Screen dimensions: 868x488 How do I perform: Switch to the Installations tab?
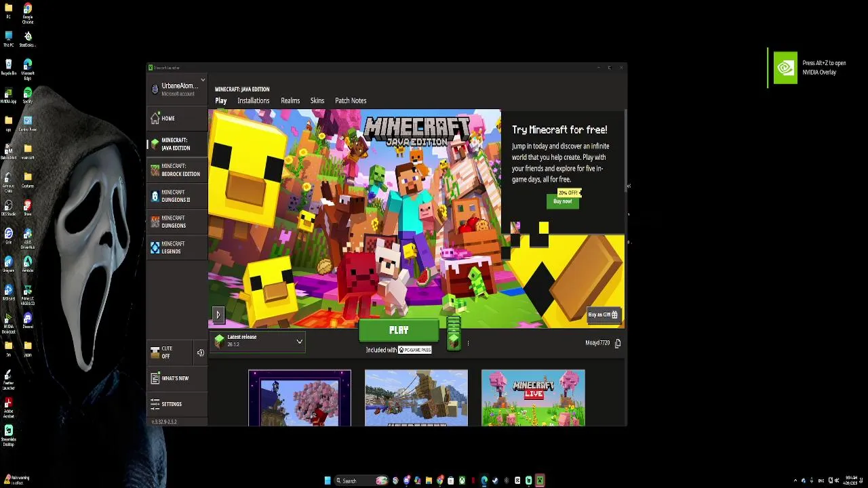pos(254,100)
